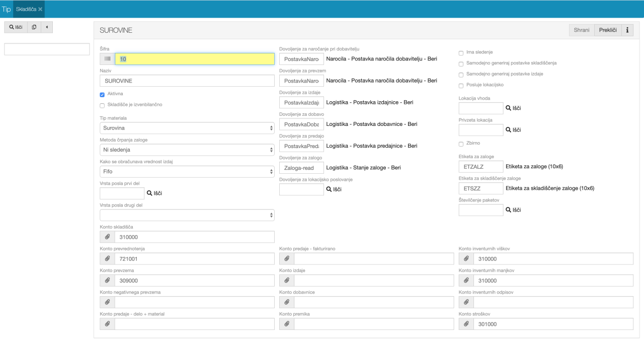Enable the Ima sledenje checkbox
Viewport: 644px width, 342px height.
(461, 52)
